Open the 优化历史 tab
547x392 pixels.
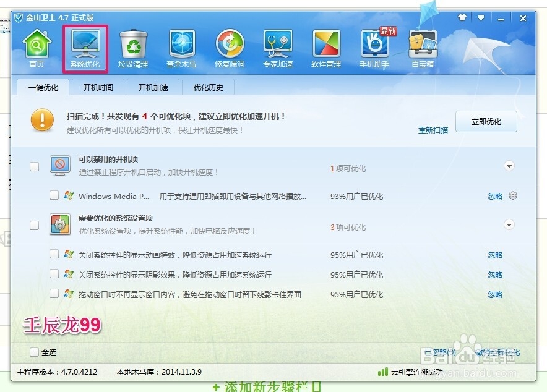pos(208,87)
